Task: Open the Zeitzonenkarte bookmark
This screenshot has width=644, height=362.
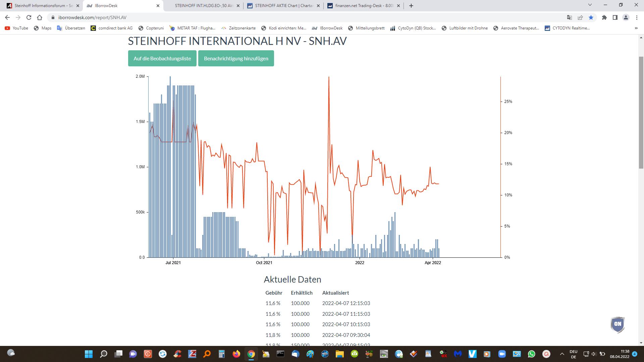Action: tap(238, 28)
